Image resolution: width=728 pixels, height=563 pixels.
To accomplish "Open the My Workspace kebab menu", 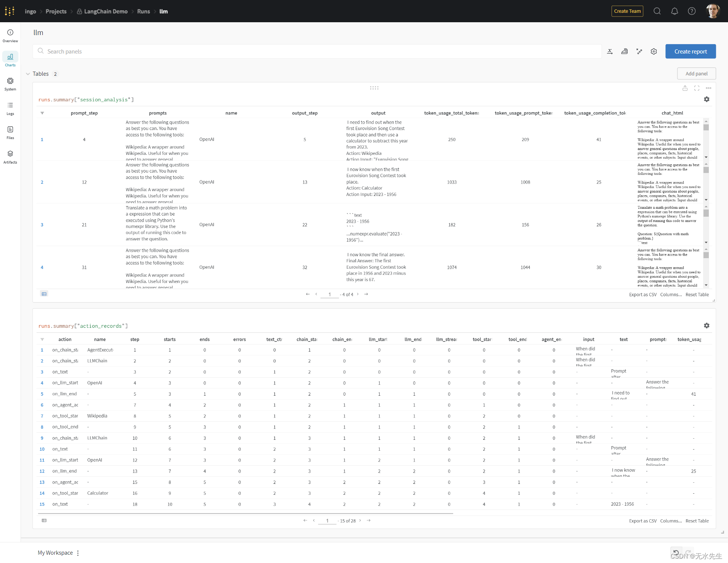I will (x=78, y=553).
